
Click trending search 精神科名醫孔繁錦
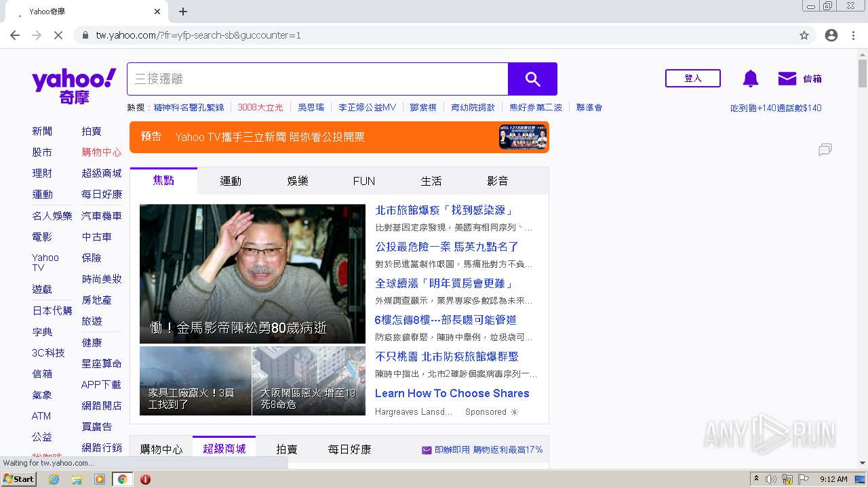pos(189,108)
